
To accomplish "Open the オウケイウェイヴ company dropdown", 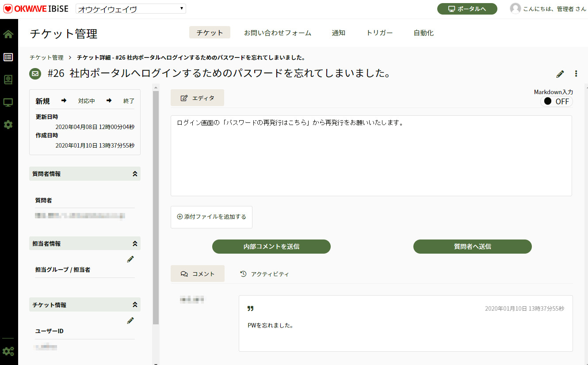I will [x=130, y=8].
